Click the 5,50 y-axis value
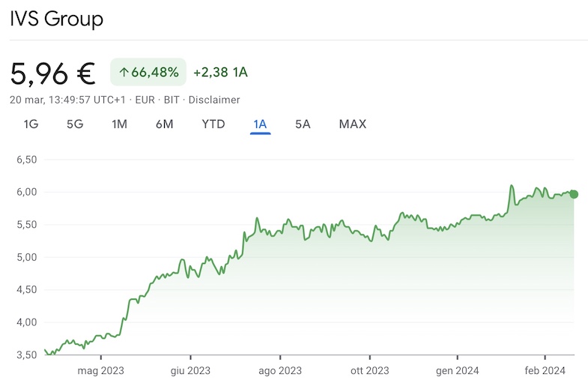 pos(27,225)
